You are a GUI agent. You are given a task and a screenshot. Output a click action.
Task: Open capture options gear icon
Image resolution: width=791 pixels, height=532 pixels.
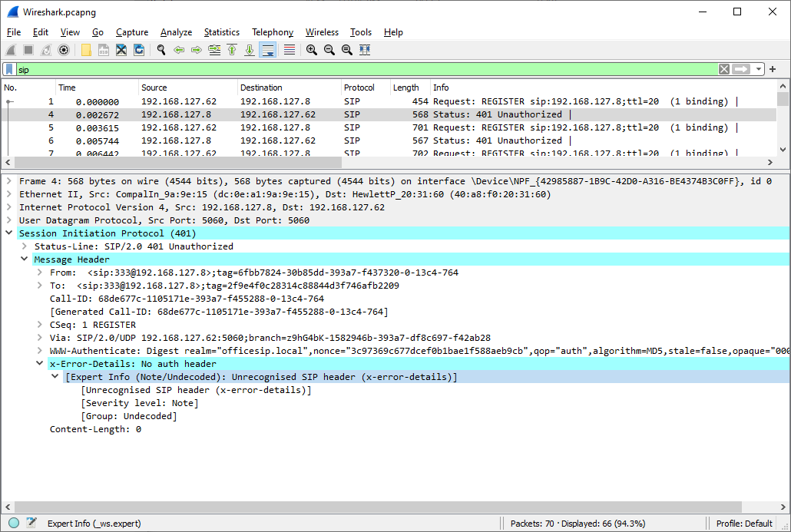coord(64,50)
